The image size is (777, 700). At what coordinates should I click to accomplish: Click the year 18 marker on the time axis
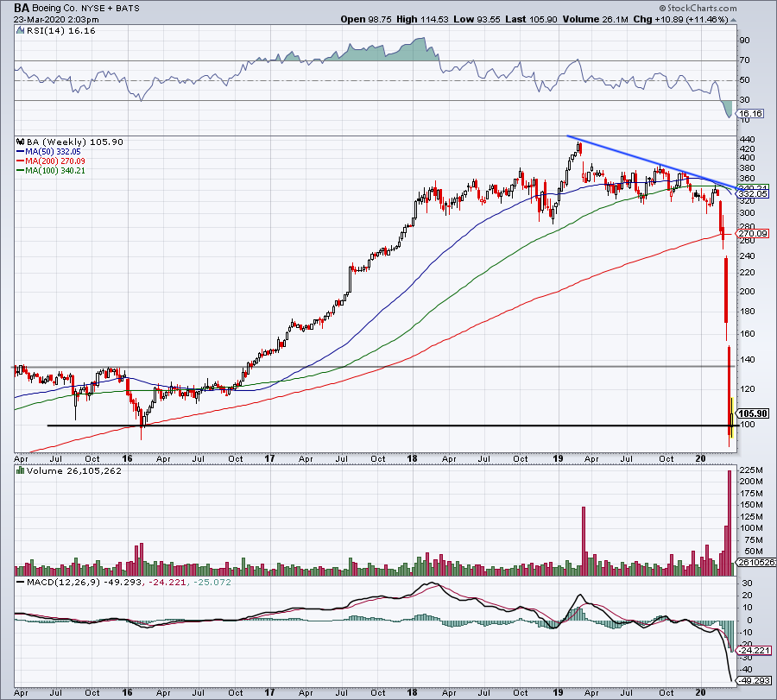[x=414, y=459]
